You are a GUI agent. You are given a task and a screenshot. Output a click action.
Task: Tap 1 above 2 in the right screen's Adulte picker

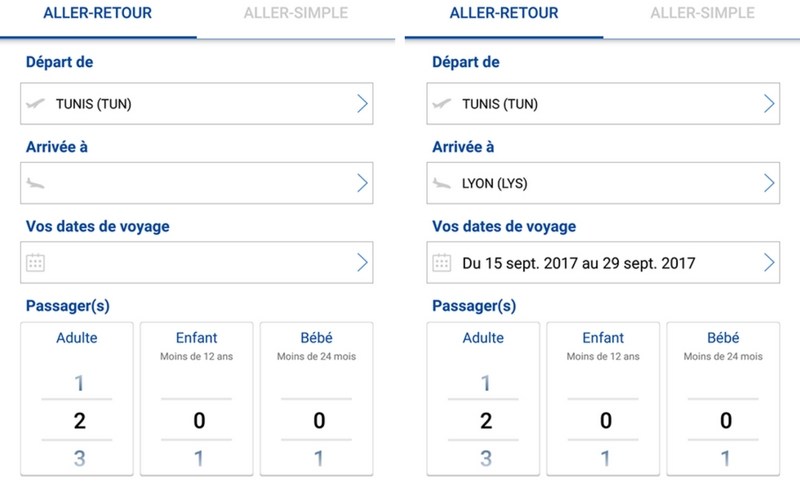click(x=486, y=383)
